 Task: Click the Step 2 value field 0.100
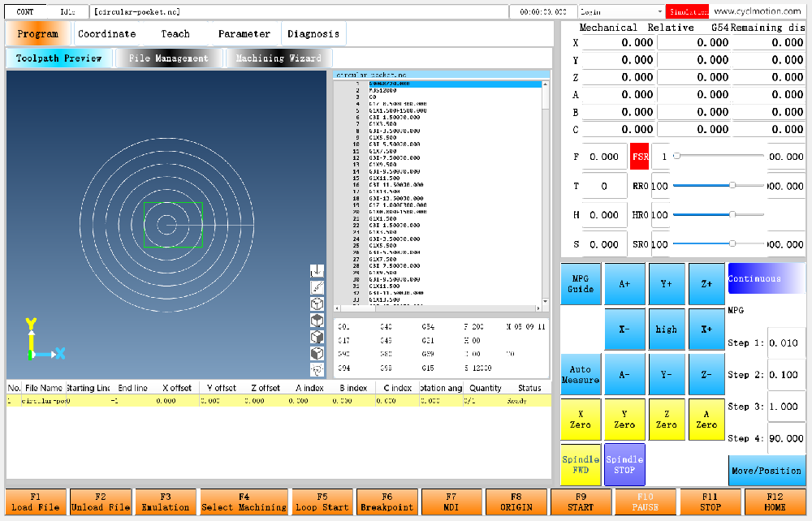[x=786, y=375]
